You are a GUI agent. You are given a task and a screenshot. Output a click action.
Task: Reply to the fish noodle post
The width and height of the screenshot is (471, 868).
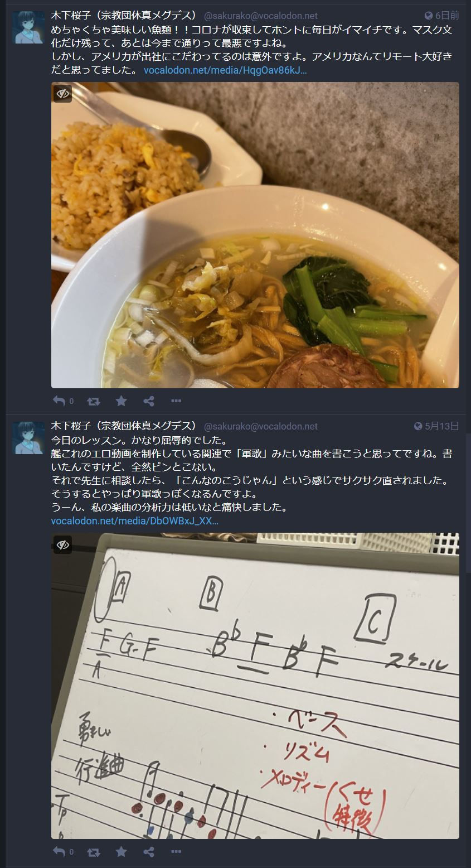[x=60, y=401]
